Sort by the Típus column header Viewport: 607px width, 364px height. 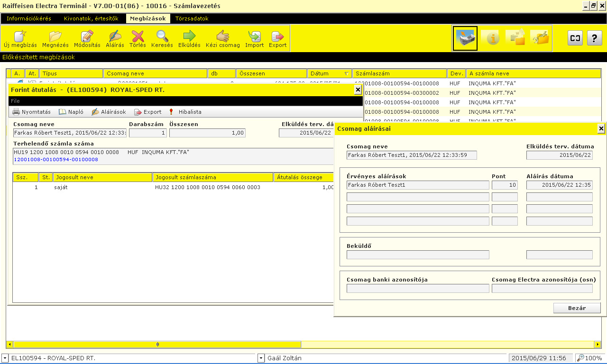click(x=71, y=73)
